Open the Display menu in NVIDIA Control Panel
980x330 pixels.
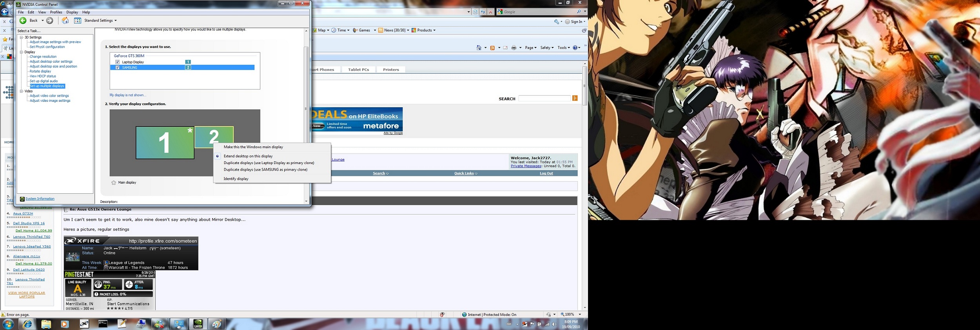tap(72, 12)
